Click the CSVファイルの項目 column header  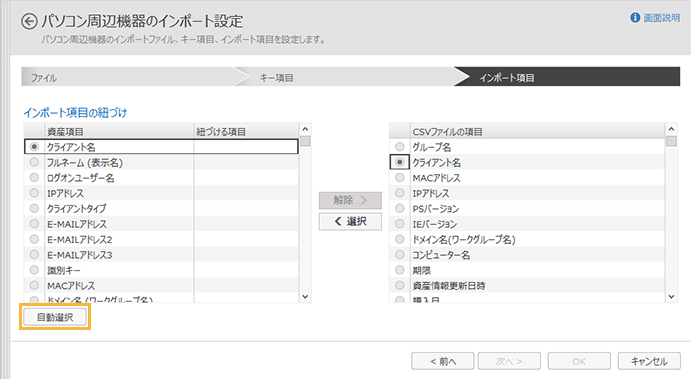(537, 131)
